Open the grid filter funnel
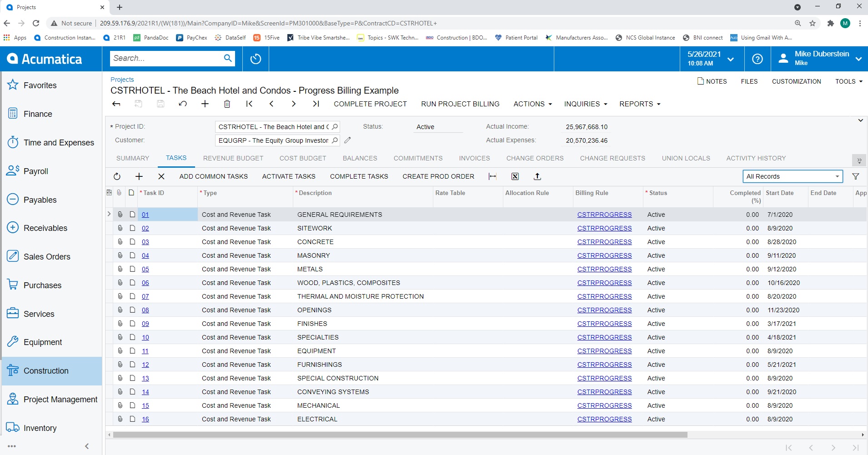This screenshot has width=868, height=455. [856, 176]
